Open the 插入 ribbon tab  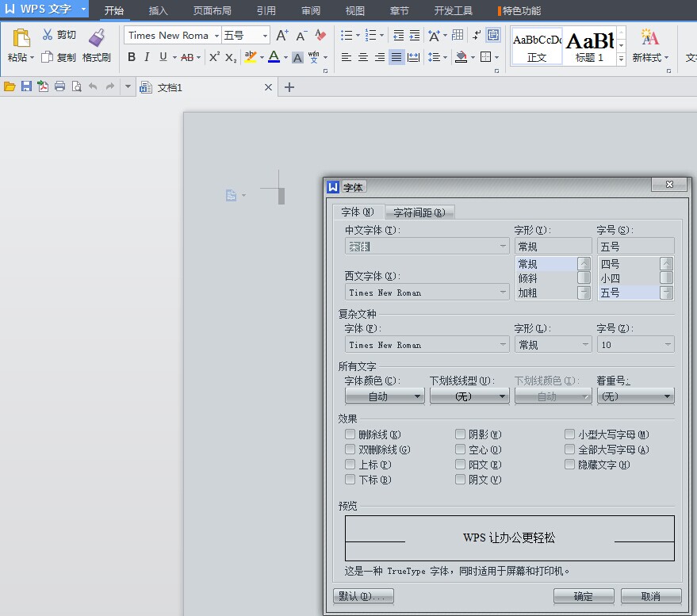(x=158, y=10)
